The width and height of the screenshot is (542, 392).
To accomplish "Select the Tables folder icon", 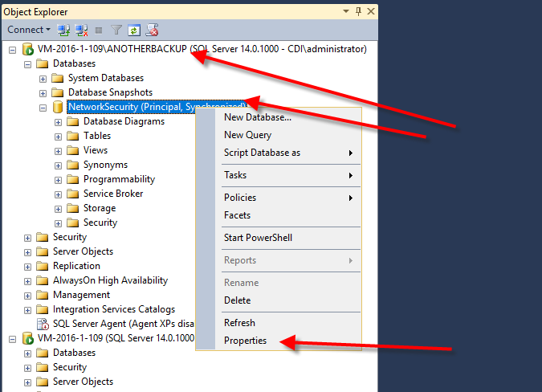I will (72, 136).
